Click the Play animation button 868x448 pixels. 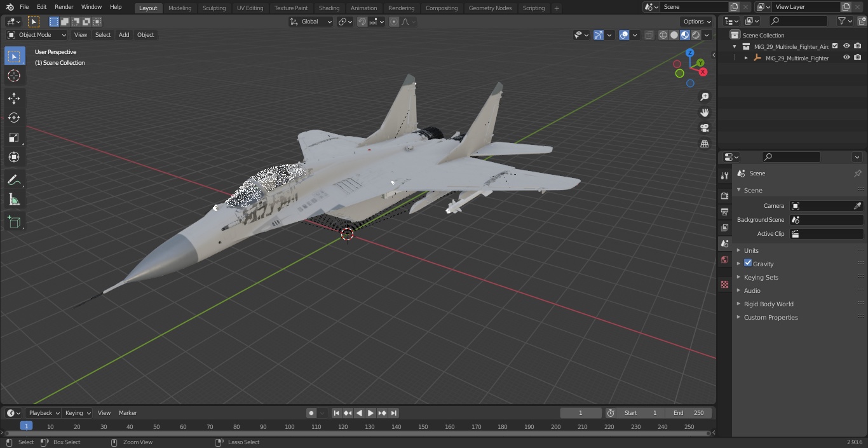(370, 413)
